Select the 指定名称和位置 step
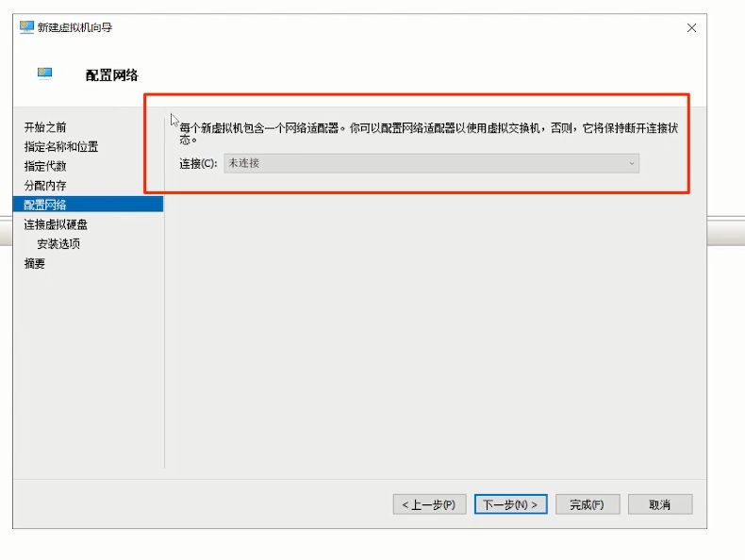 point(61,146)
